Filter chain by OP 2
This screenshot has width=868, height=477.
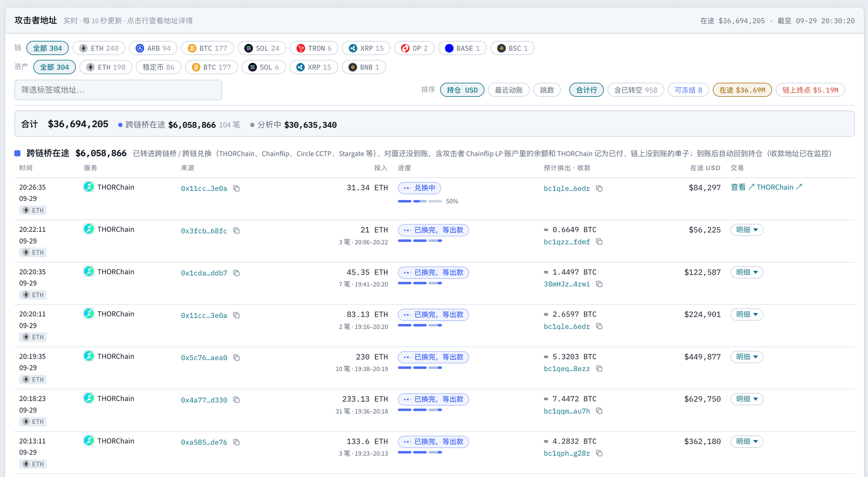(x=414, y=48)
